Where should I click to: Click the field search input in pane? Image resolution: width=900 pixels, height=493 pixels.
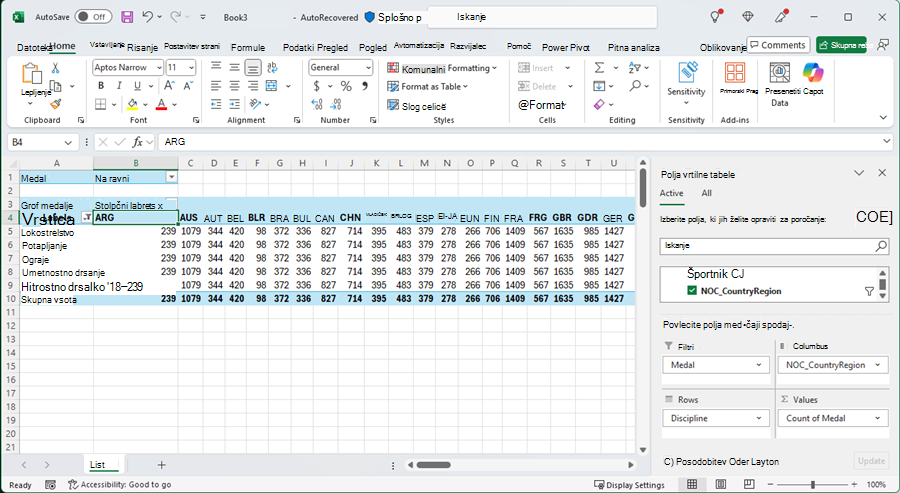click(x=774, y=246)
